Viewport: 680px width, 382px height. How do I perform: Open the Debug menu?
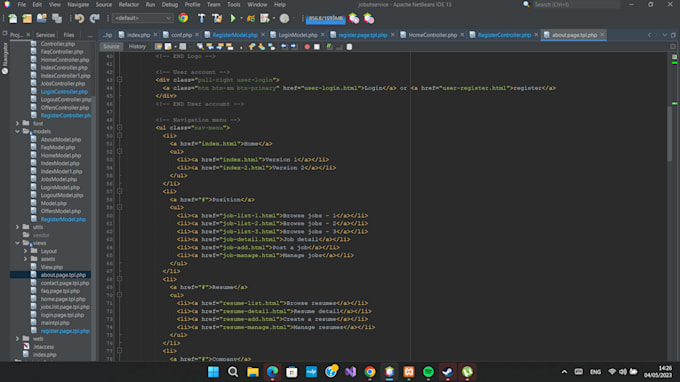tap(170, 4)
